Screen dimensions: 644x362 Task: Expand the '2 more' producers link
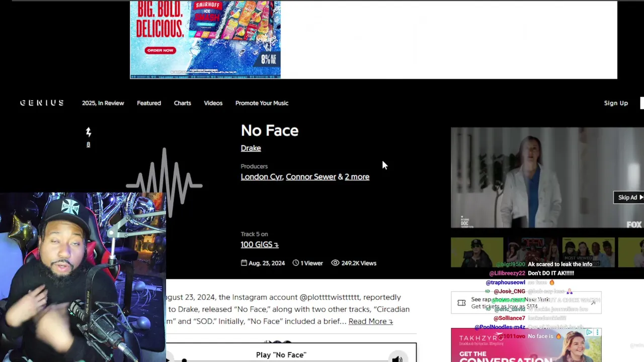click(x=357, y=176)
